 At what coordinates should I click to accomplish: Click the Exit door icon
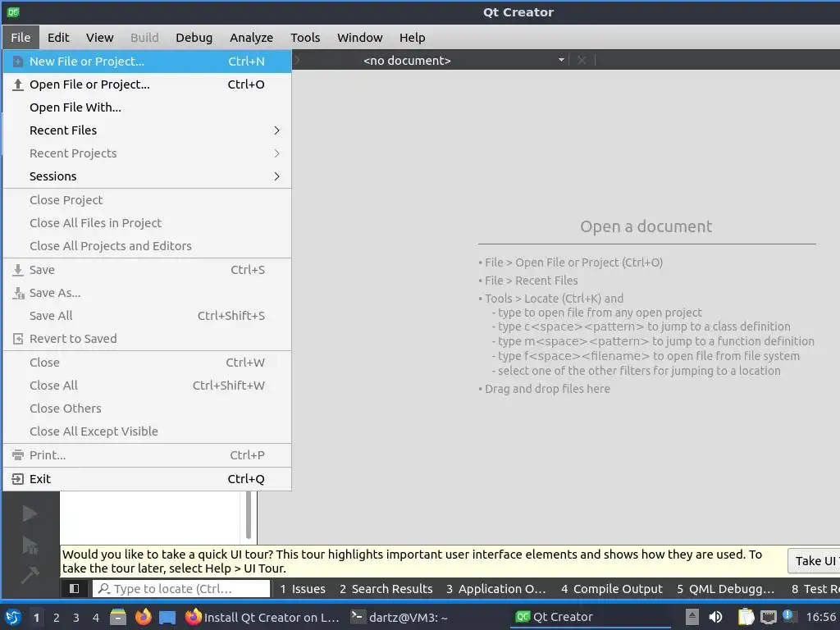[18, 479]
